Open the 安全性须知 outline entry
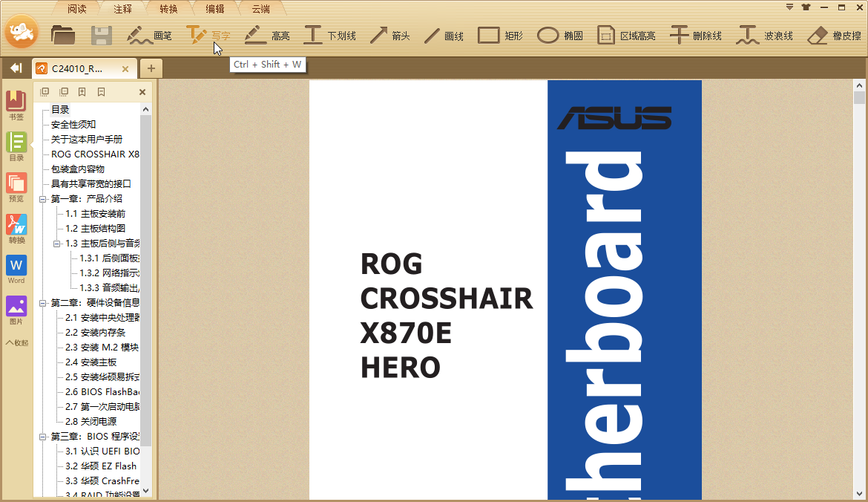 73,125
